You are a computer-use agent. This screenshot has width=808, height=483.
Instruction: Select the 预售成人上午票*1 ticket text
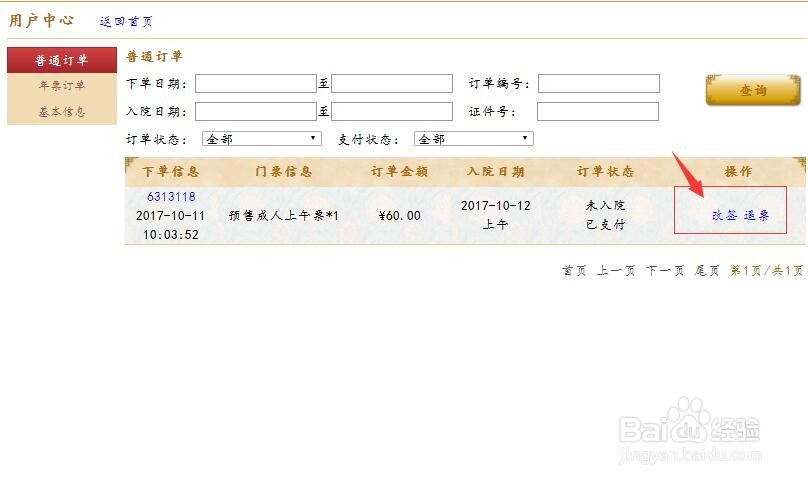pyautogui.click(x=284, y=215)
